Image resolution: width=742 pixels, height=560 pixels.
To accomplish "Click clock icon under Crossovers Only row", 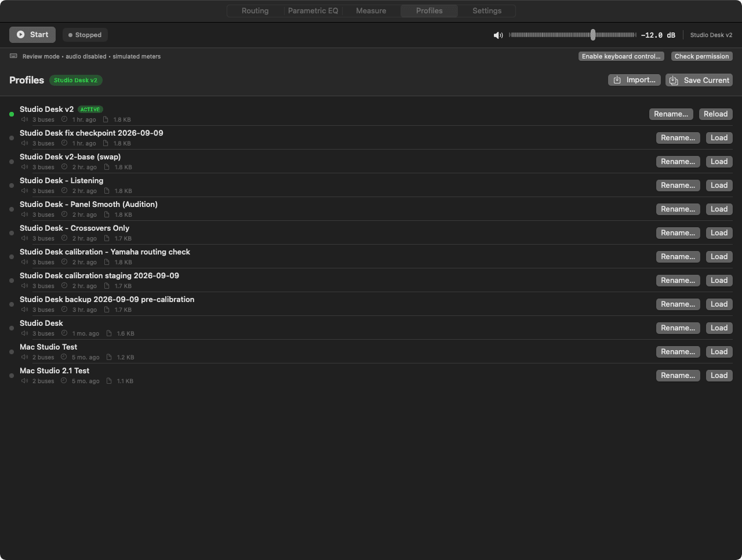I will (x=64, y=238).
